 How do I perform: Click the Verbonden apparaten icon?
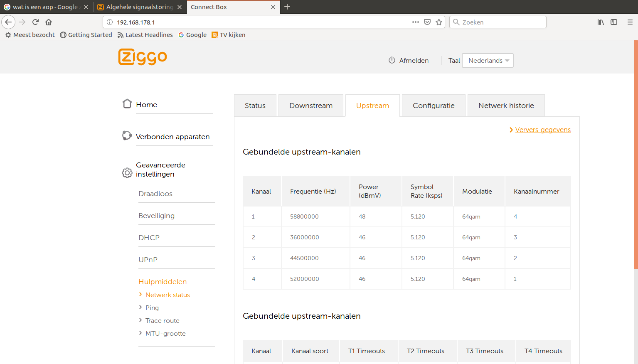click(x=127, y=135)
